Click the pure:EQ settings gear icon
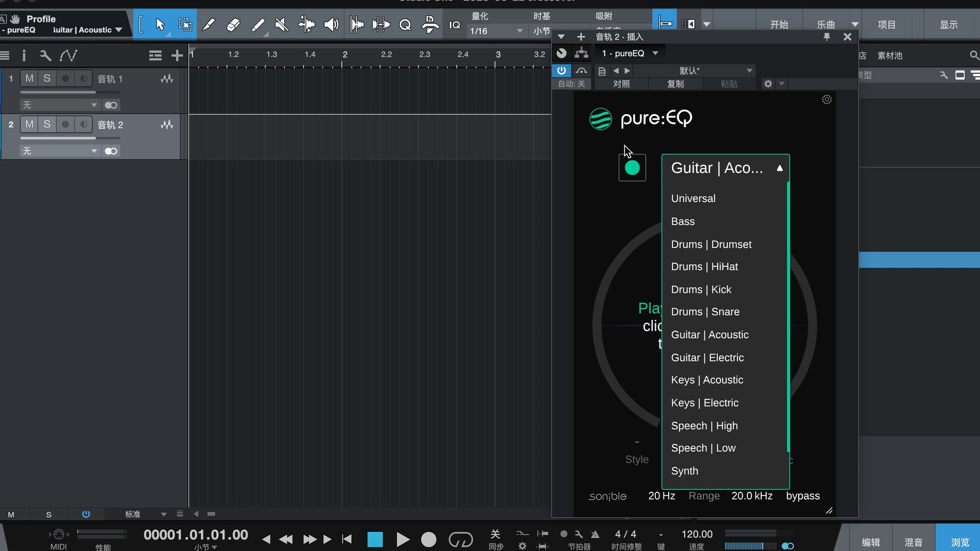Image resolution: width=980 pixels, height=551 pixels. [827, 100]
